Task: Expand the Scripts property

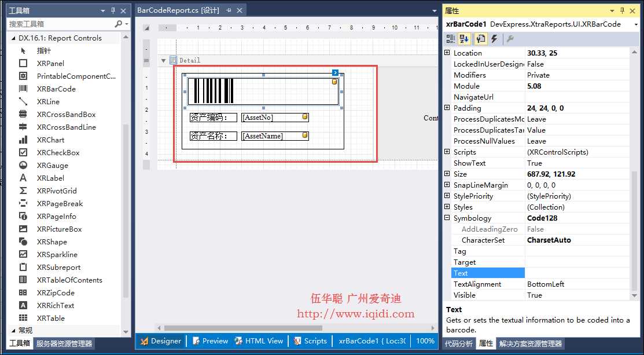Action: [447, 152]
